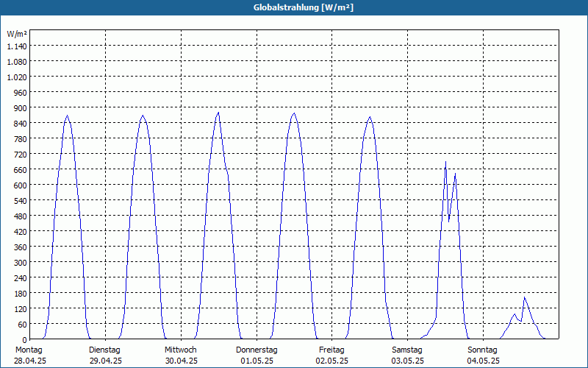Click the Donnerstag day label
Image resolution: width=588 pixels, height=368 pixels.
[257, 350]
